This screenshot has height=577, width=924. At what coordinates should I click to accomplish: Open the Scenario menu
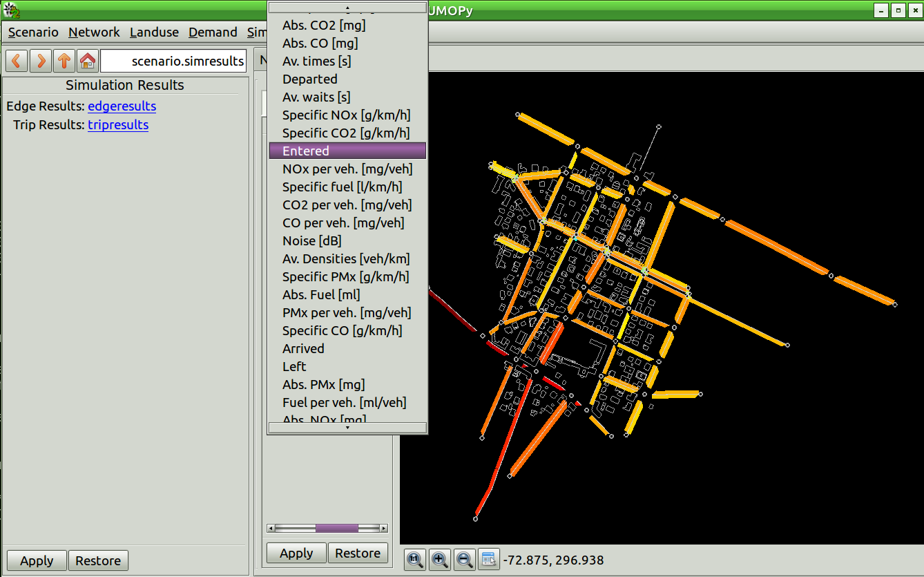[x=33, y=32]
